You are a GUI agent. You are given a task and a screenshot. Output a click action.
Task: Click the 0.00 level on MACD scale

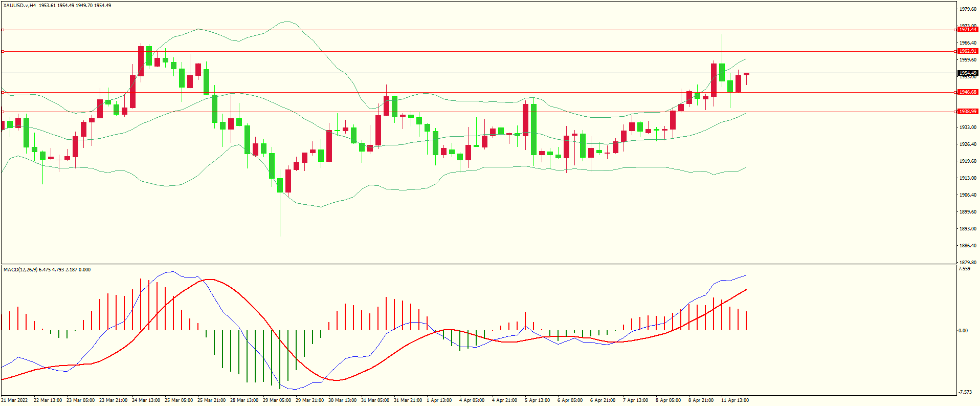point(963,331)
